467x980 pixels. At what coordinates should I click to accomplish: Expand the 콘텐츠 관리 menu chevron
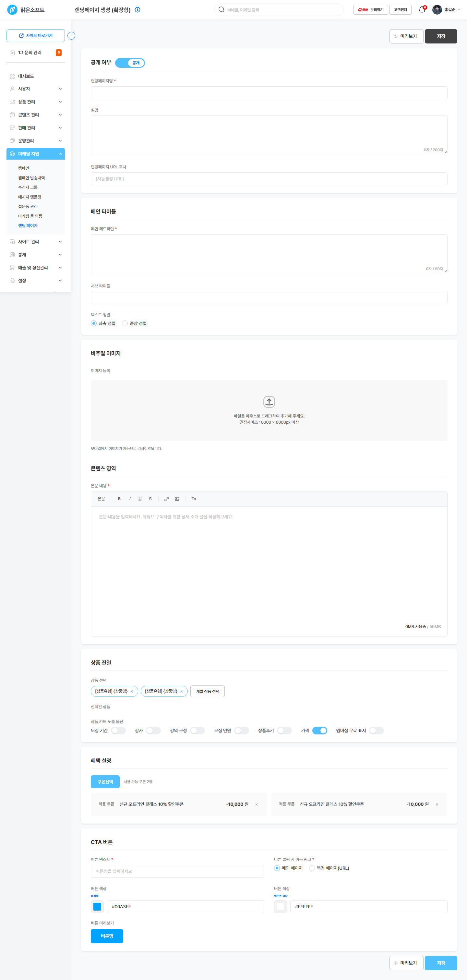tap(60, 115)
